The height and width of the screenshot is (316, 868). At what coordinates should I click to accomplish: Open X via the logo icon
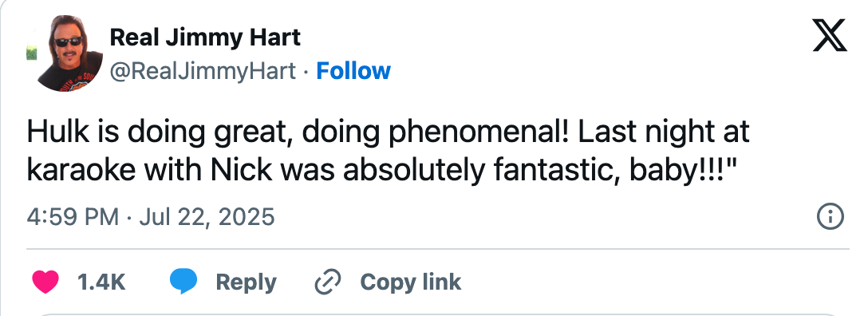pos(829,35)
